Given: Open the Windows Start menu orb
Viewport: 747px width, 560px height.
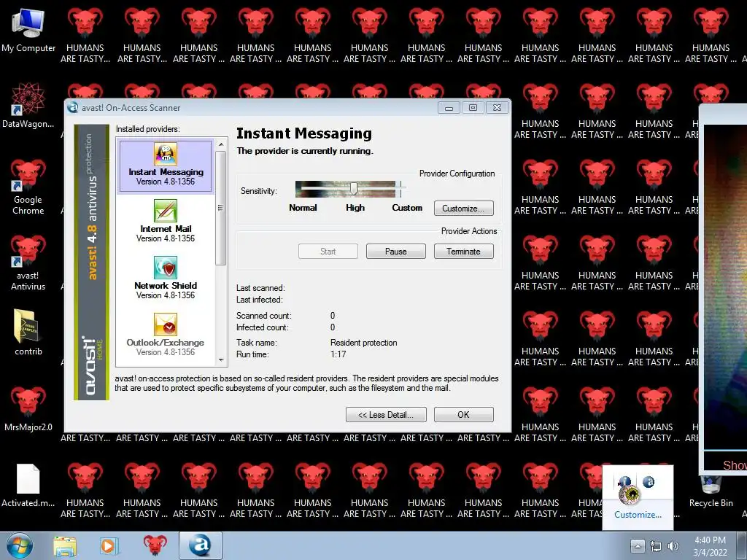Looking at the screenshot, I should pos(20,545).
